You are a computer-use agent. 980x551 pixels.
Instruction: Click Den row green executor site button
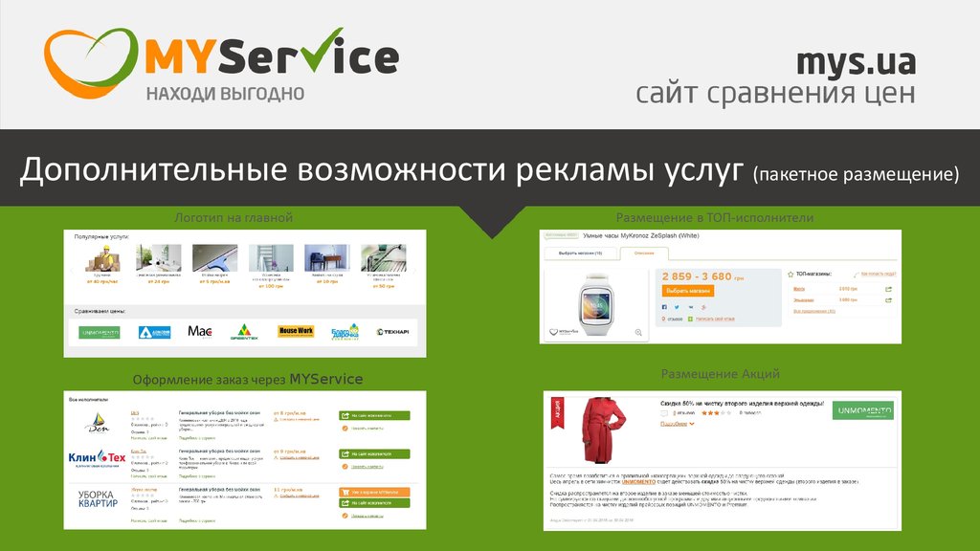pyautogui.click(x=374, y=415)
